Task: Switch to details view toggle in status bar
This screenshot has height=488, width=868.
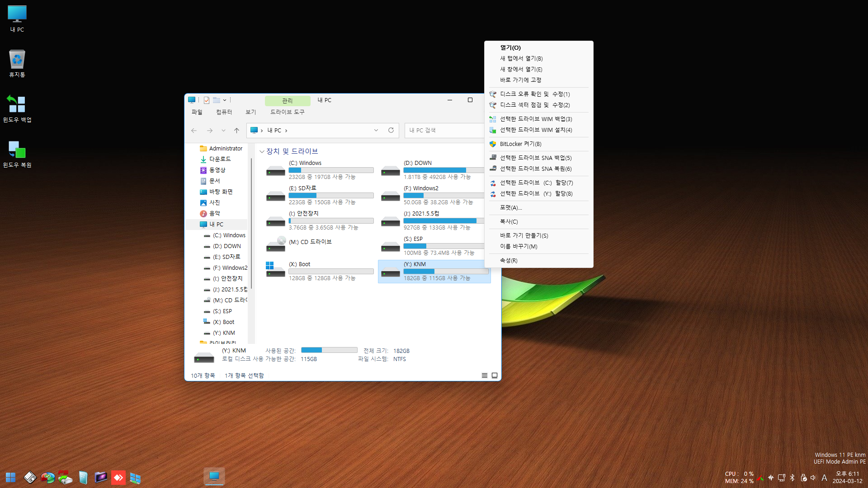Action: coord(485,375)
